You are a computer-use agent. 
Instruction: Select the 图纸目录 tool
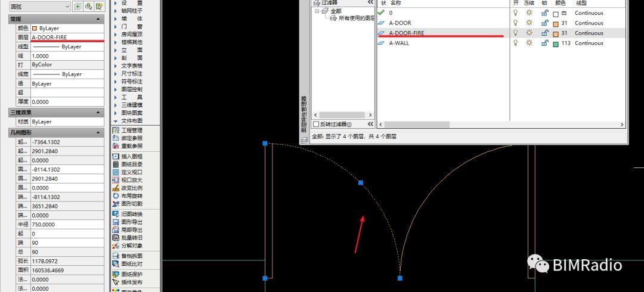pyautogui.click(x=128, y=164)
